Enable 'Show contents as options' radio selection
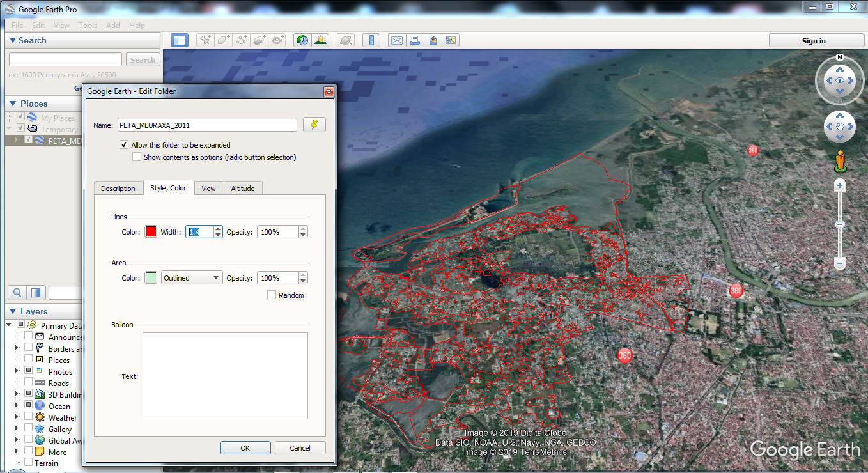Screen dimensions: 868x473 [136, 156]
